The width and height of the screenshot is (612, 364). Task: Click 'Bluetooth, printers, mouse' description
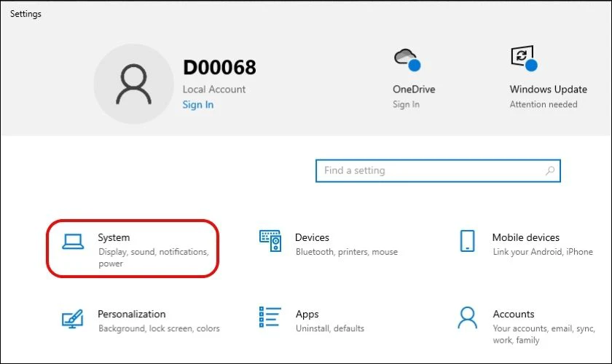click(347, 252)
